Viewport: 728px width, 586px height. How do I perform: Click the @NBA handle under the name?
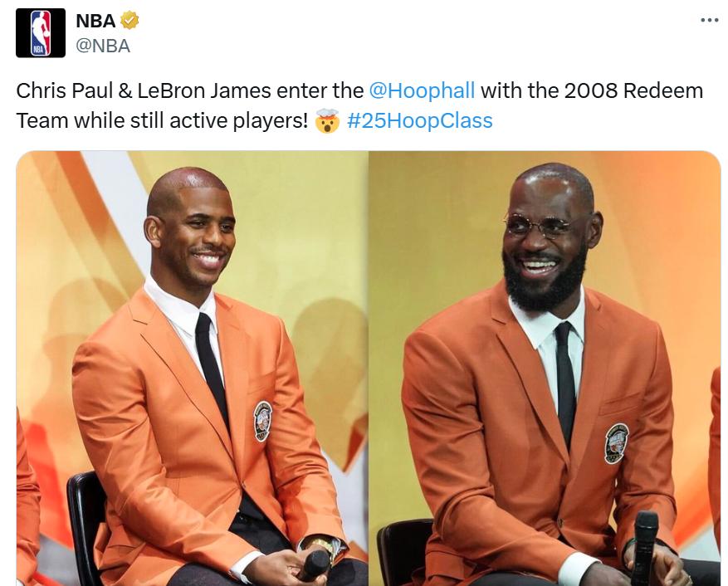pyautogui.click(x=103, y=46)
